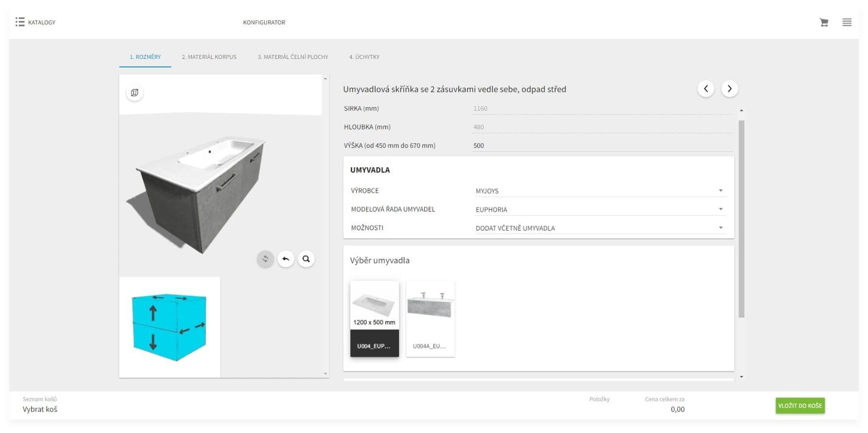
Task: Click the magnifier zoom icon in preview
Action: click(x=306, y=259)
